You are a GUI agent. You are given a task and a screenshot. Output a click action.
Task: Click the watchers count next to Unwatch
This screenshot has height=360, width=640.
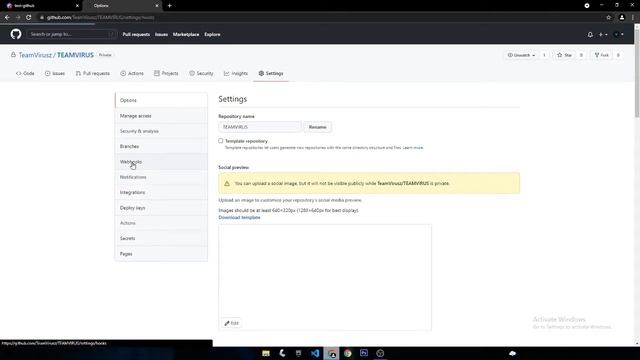pos(544,55)
